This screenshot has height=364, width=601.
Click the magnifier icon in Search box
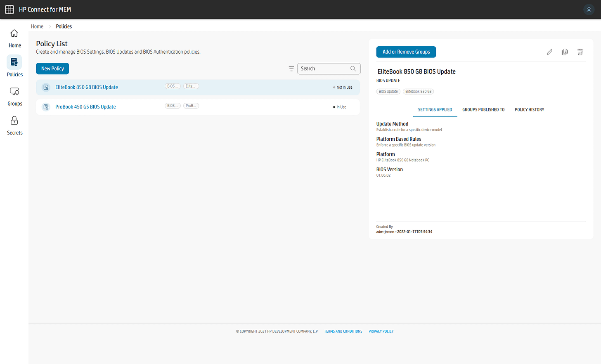pyautogui.click(x=353, y=69)
